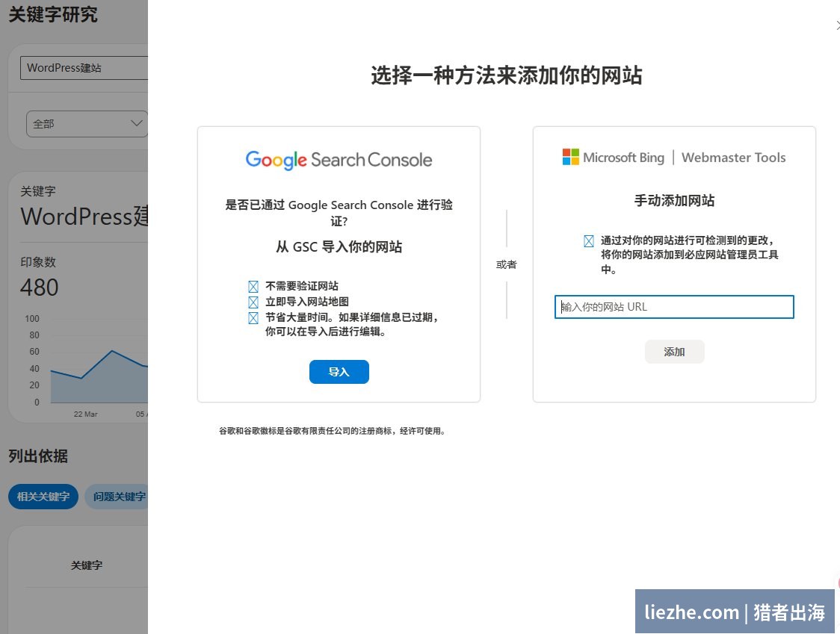Focus the 输入你的网站 URL input field
The height and width of the screenshot is (634, 840).
pyautogui.click(x=674, y=307)
